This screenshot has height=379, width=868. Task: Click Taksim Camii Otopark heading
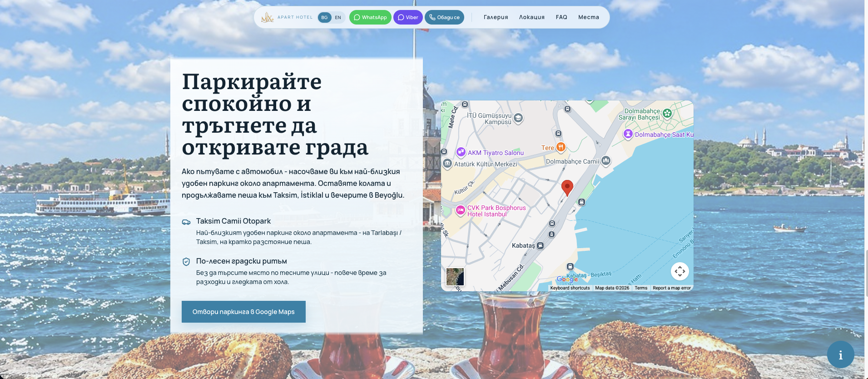(233, 221)
